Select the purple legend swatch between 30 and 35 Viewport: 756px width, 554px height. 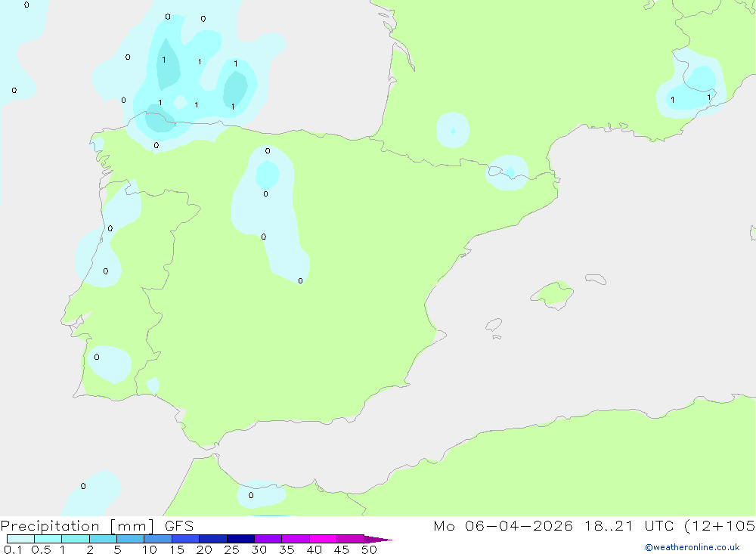[268, 539]
